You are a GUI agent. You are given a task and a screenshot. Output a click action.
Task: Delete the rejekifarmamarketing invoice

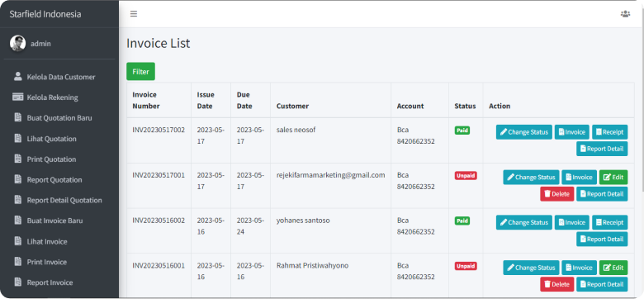point(557,194)
